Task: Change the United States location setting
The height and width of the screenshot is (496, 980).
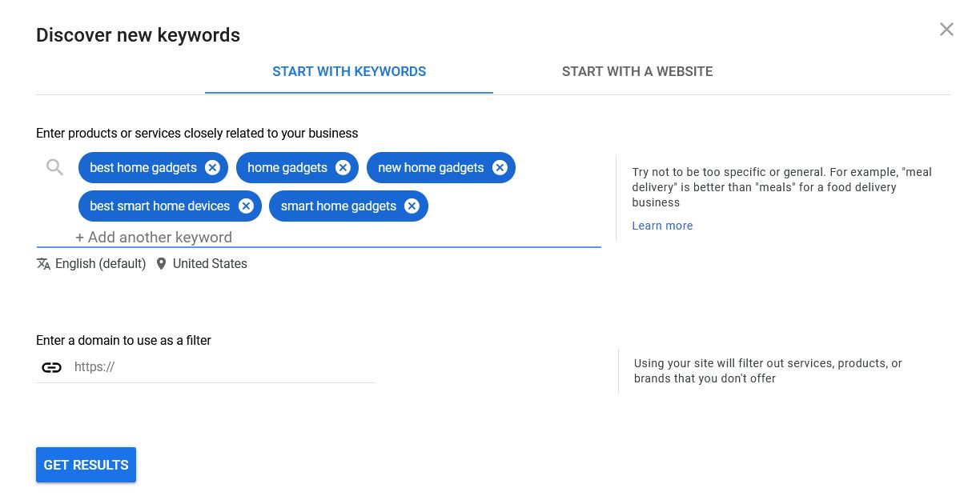Action: pyautogui.click(x=210, y=263)
